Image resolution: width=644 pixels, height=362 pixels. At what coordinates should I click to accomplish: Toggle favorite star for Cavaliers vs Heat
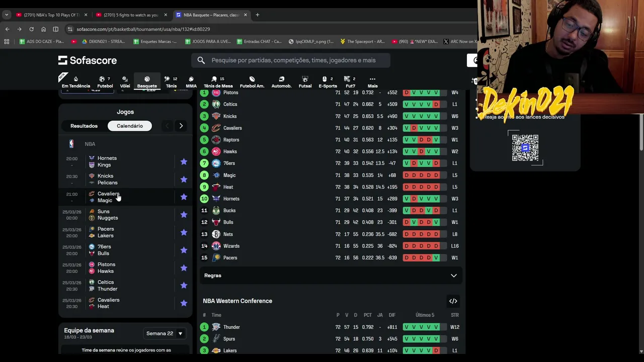click(x=184, y=303)
